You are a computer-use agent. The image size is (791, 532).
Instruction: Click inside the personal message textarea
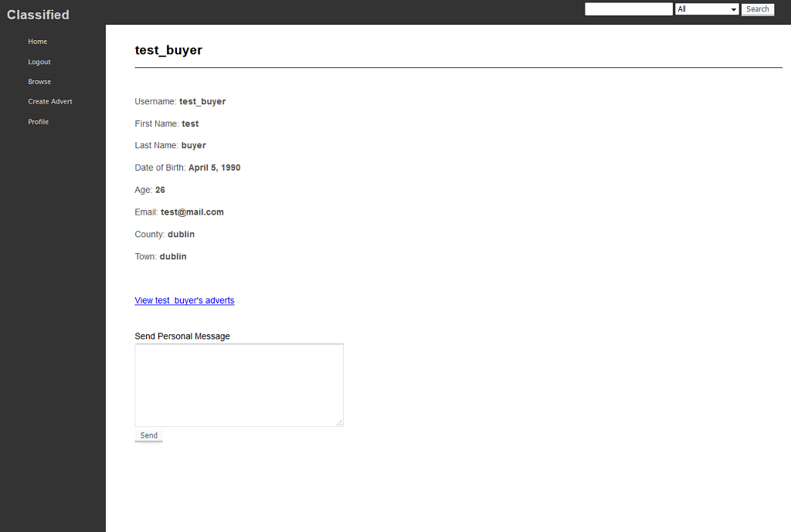pyautogui.click(x=239, y=385)
